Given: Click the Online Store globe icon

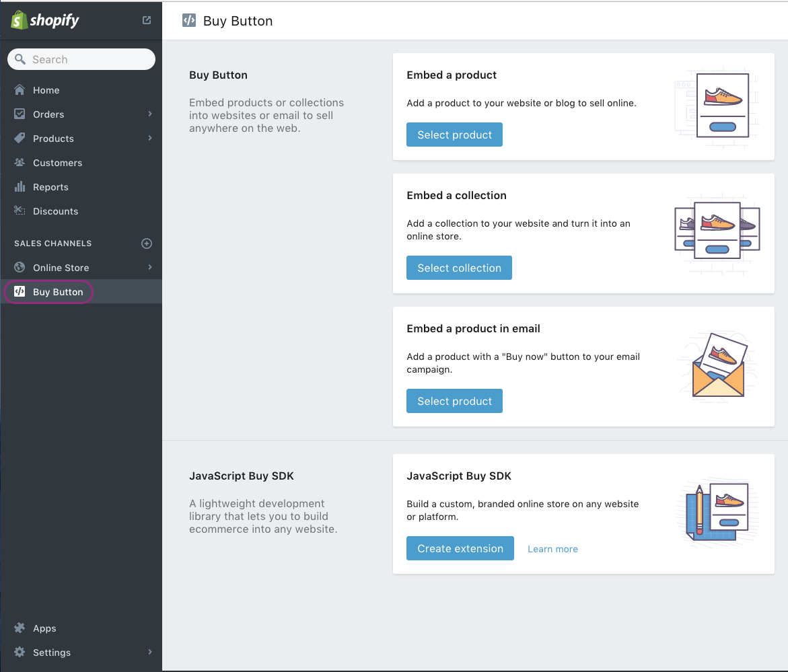Looking at the screenshot, I should click(x=20, y=267).
